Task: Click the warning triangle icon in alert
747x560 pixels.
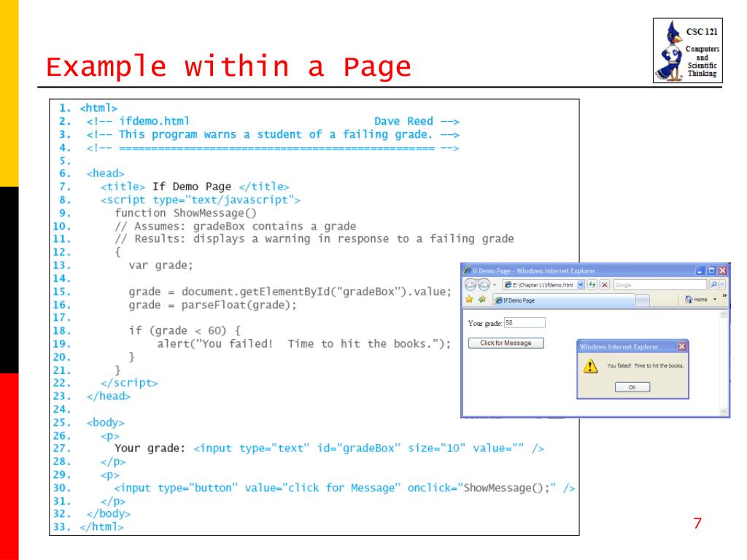Action: pyautogui.click(x=590, y=366)
